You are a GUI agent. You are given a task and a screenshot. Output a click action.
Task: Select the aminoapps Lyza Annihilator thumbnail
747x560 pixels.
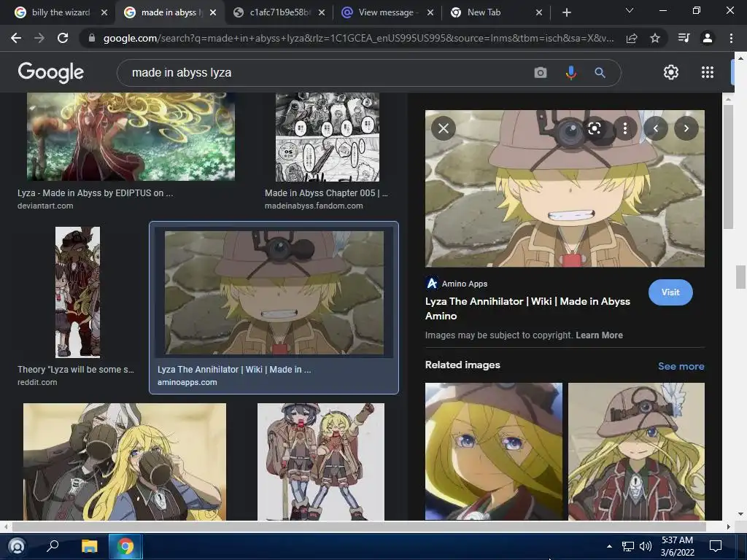tap(274, 293)
